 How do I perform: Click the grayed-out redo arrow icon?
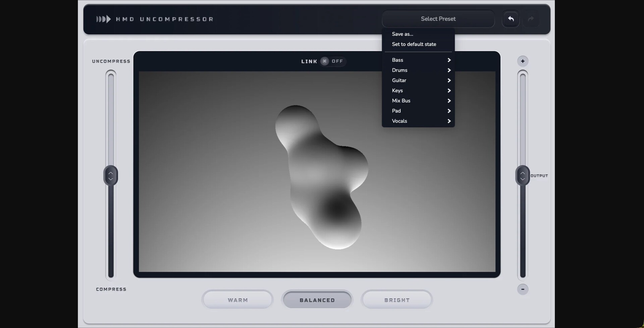531,19
